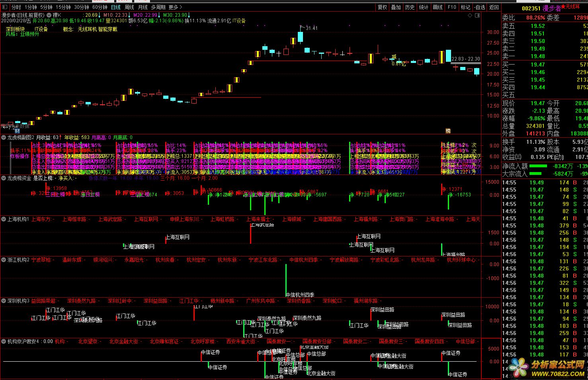Click the 榜 marker on the chart
The width and height of the screenshot is (588, 380).
click(448, 131)
